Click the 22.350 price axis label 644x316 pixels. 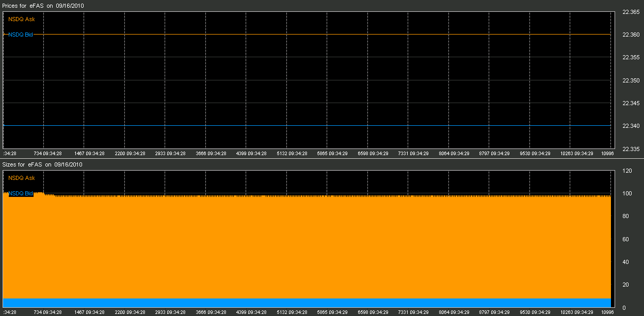click(632, 81)
